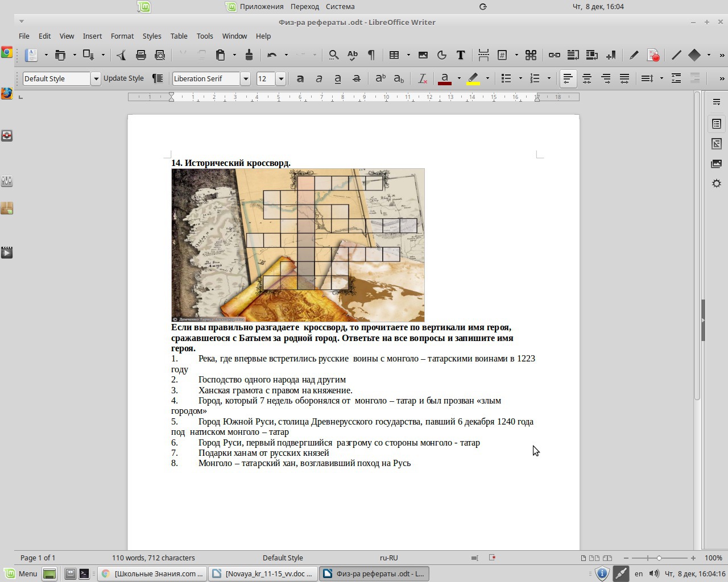728x582 pixels.
Task: Enable center horizontal alignment
Action: coord(586,79)
